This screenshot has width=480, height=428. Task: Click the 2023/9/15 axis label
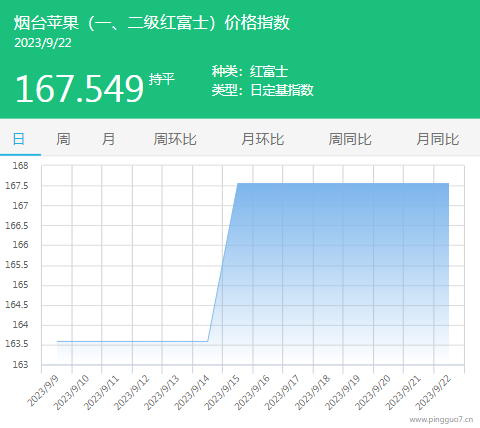click(x=222, y=393)
